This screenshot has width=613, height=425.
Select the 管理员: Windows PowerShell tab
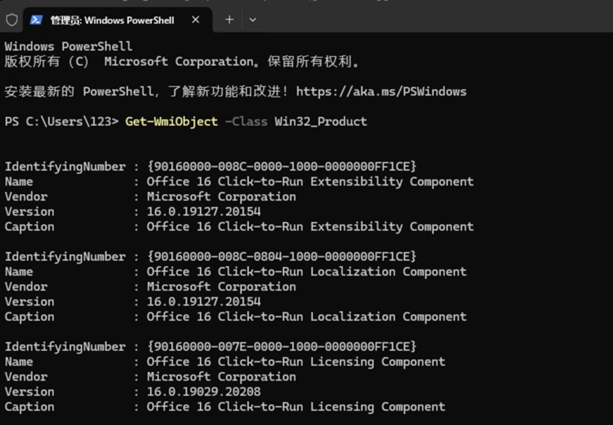(110, 19)
